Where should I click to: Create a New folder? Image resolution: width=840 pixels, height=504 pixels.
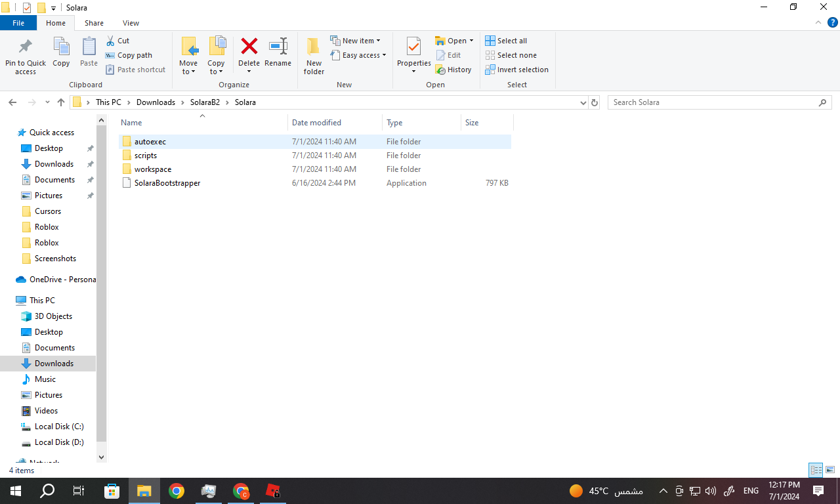[314, 56]
